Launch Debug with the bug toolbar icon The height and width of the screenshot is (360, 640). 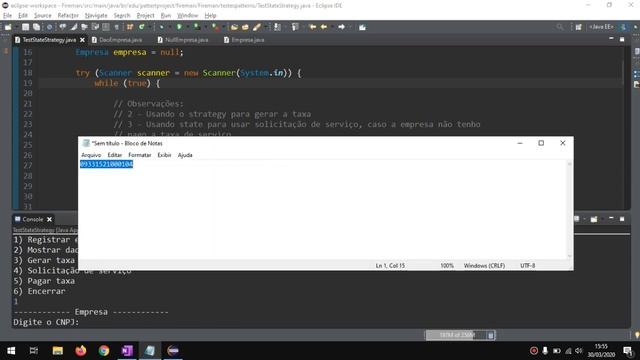tap(162, 27)
